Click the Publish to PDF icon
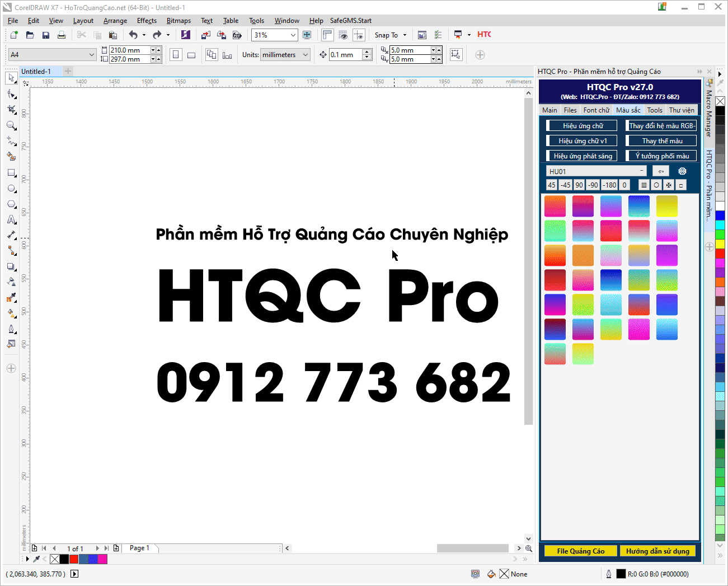Image resolution: width=728 pixels, height=586 pixels. [x=237, y=35]
